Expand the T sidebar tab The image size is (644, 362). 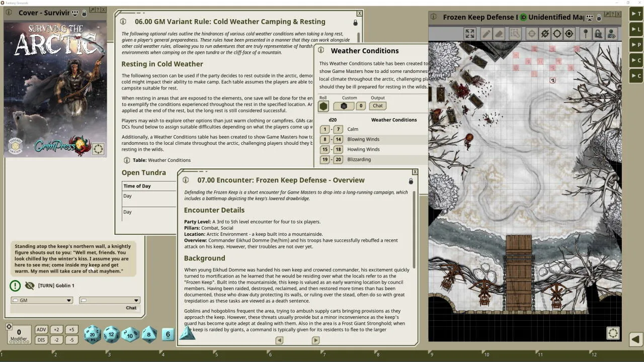click(x=636, y=14)
